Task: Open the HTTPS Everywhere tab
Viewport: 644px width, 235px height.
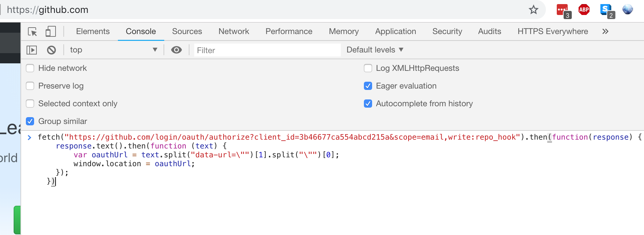Action: (x=553, y=31)
